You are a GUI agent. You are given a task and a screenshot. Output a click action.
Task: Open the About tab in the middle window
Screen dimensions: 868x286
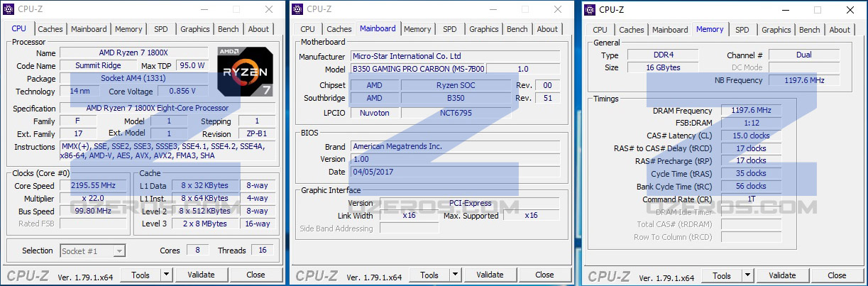tap(547, 29)
